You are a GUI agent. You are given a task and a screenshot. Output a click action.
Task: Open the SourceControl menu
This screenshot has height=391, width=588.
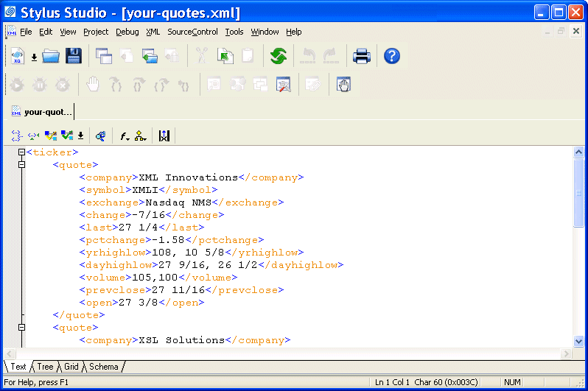pyautogui.click(x=192, y=32)
